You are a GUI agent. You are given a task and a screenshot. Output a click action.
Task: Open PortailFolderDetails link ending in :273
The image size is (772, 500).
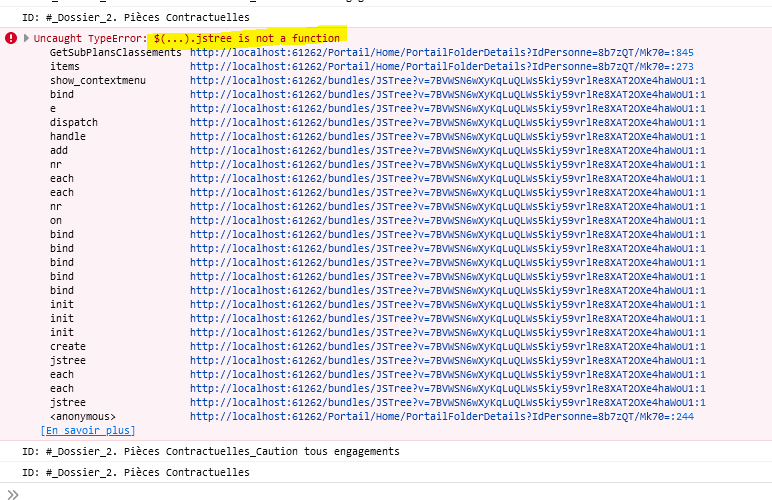pyautogui.click(x=442, y=66)
